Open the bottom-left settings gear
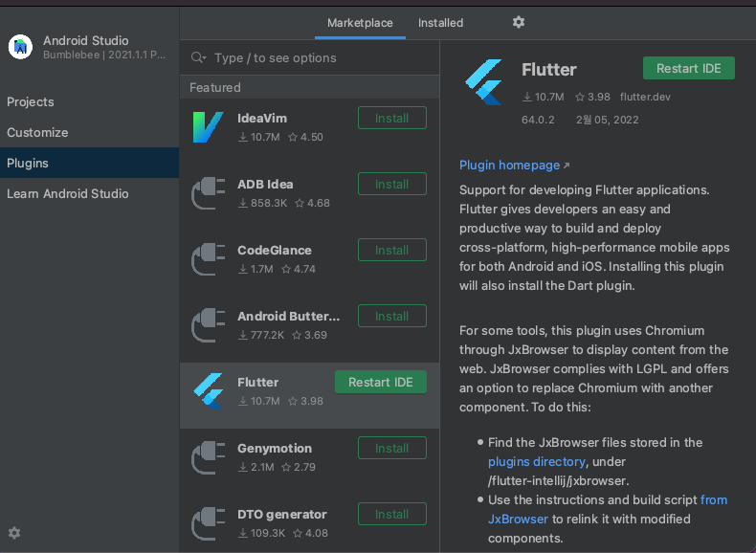The image size is (756, 553). pyautogui.click(x=14, y=533)
